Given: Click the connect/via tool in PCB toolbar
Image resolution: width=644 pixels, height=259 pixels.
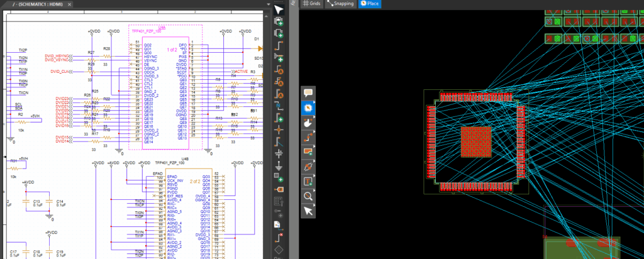Looking at the screenshot, I should click(308, 167).
